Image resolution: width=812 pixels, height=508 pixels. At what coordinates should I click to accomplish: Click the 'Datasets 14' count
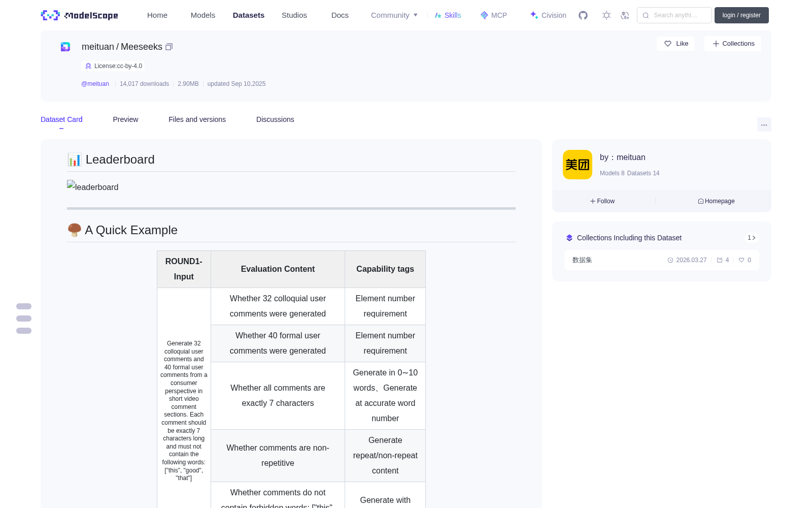pos(644,173)
